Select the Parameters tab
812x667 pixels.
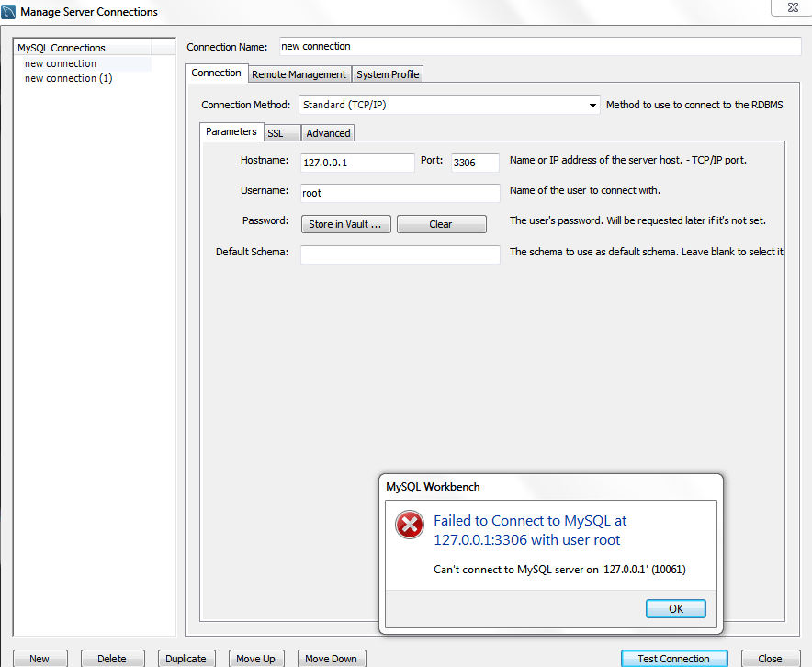click(x=231, y=131)
